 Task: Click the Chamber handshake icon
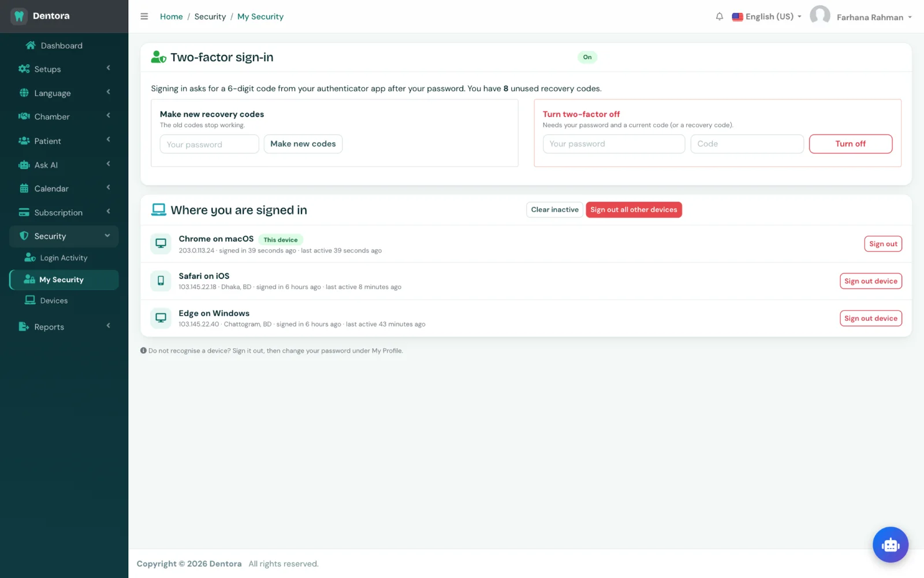coord(24,116)
